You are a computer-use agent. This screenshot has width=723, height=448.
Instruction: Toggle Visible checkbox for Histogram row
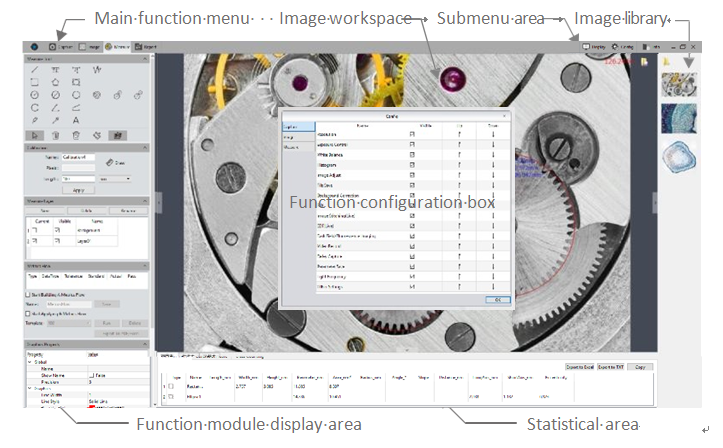412,165
